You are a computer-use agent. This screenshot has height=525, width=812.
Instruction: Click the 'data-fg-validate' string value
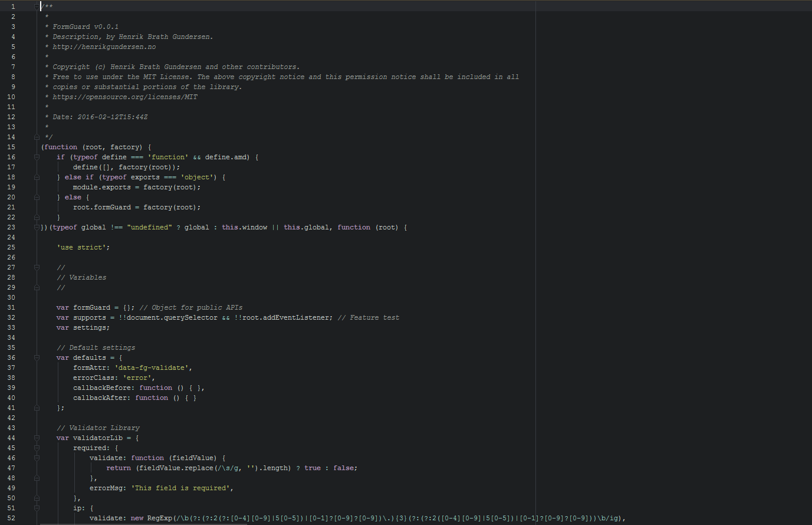[x=152, y=367]
